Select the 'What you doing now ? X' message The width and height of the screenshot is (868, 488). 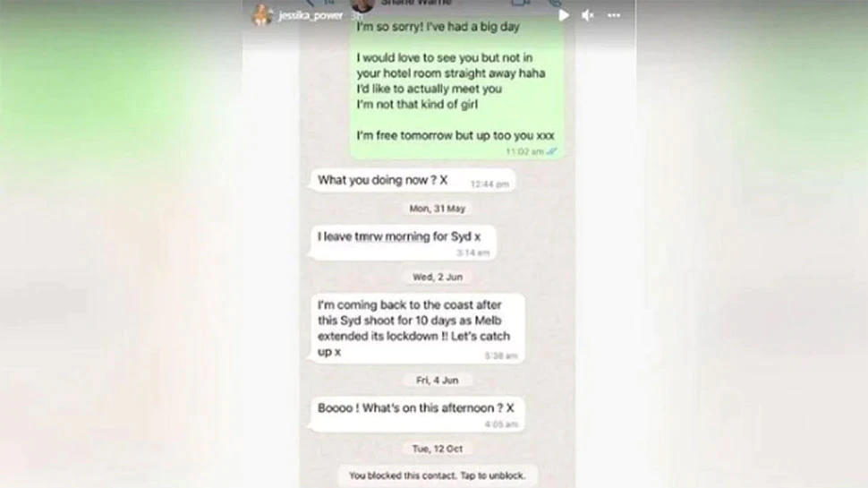coord(413,181)
